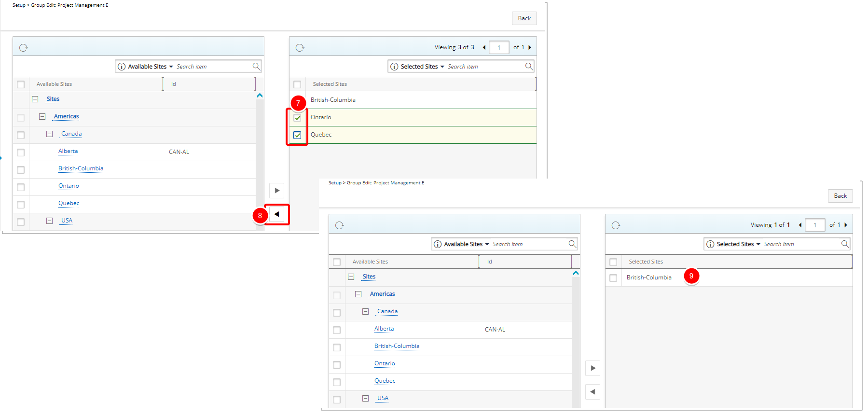Collapse Americas node in top window
Screen dimensions: 868x416
(x=42, y=116)
